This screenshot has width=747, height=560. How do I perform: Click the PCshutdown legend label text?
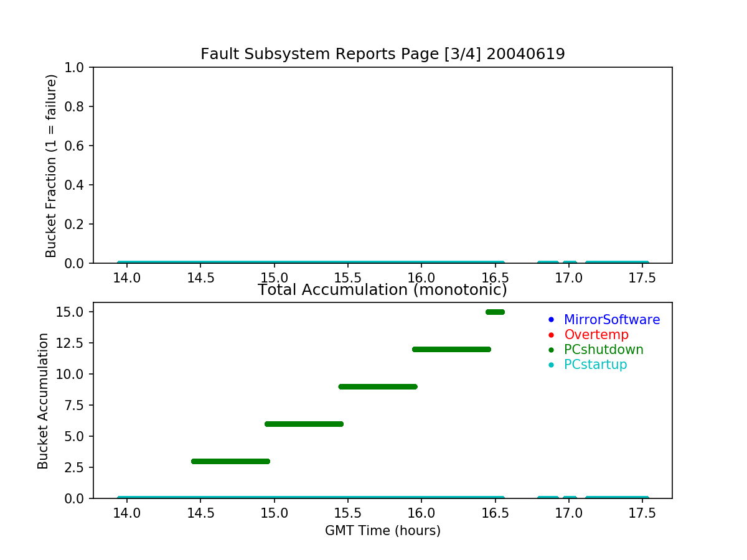pos(603,350)
